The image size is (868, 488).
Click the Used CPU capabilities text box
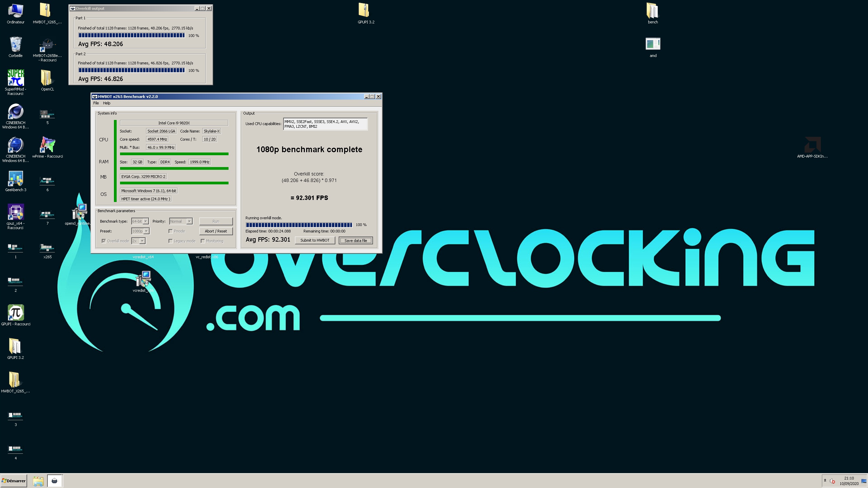tap(325, 124)
